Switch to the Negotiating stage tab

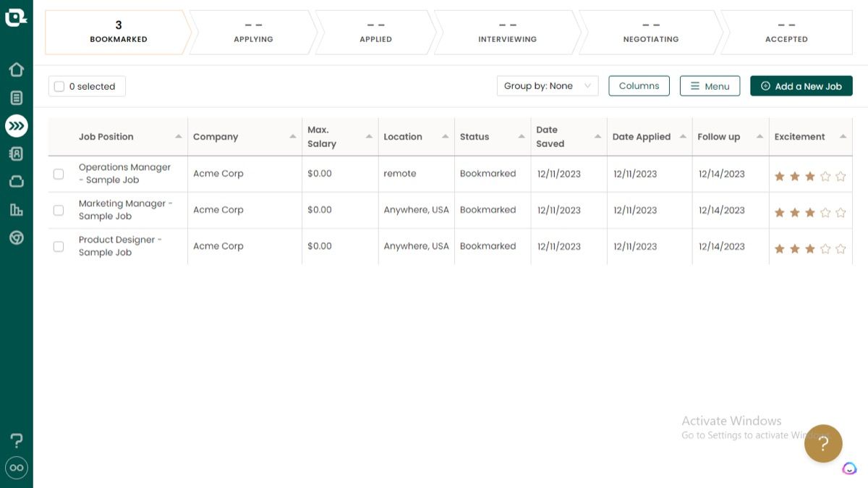point(651,33)
